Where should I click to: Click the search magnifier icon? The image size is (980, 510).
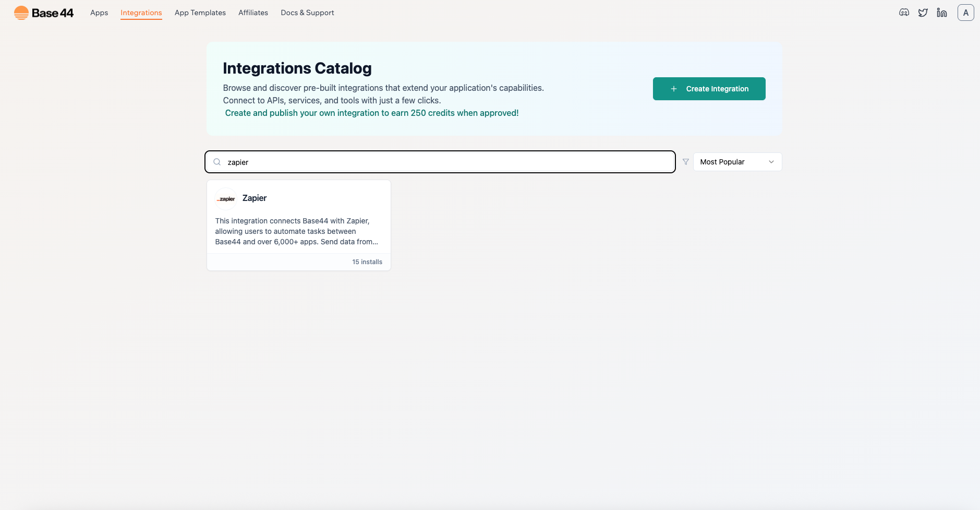pos(216,162)
